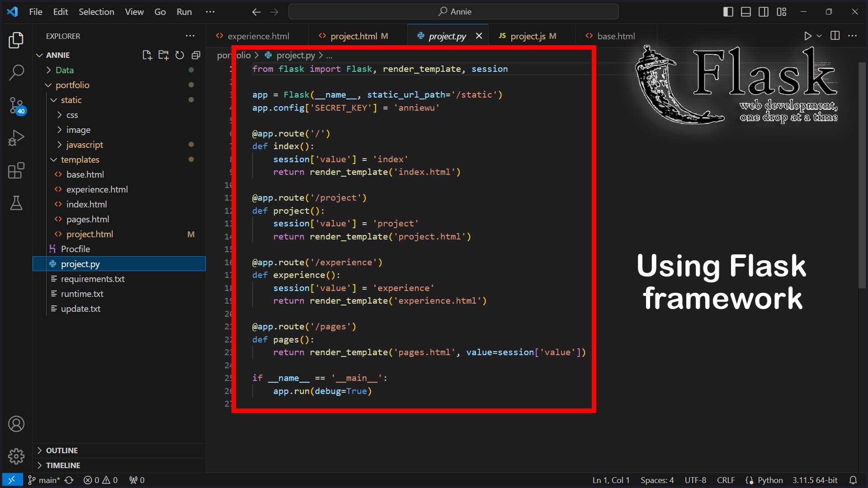The height and width of the screenshot is (488, 868).
Task: Click Spaces: 4 indentation setting
Action: [x=657, y=480]
